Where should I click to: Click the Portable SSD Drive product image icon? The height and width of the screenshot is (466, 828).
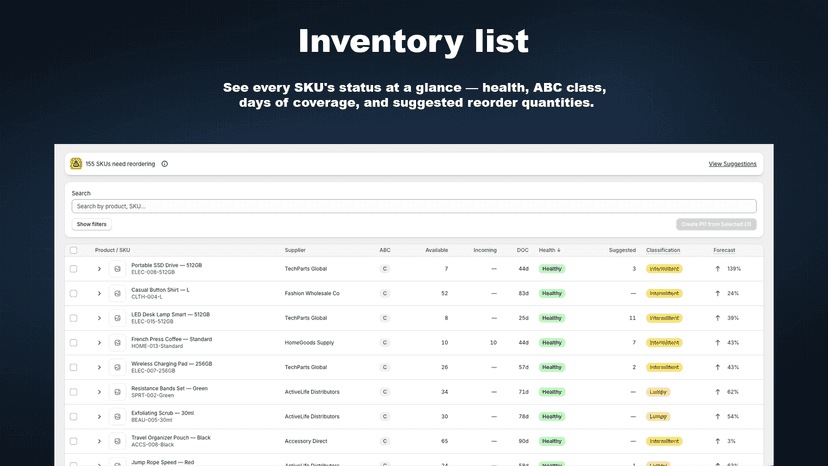coord(117,269)
